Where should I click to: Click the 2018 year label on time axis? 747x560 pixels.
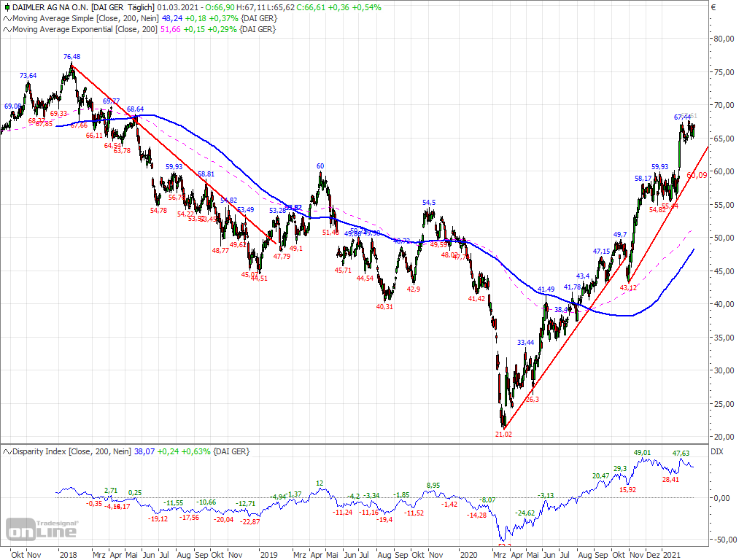68,555
